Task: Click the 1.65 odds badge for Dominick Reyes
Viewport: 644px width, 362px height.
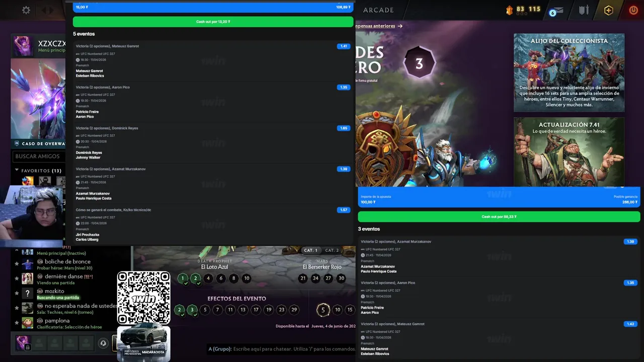Action: [344, 128]
